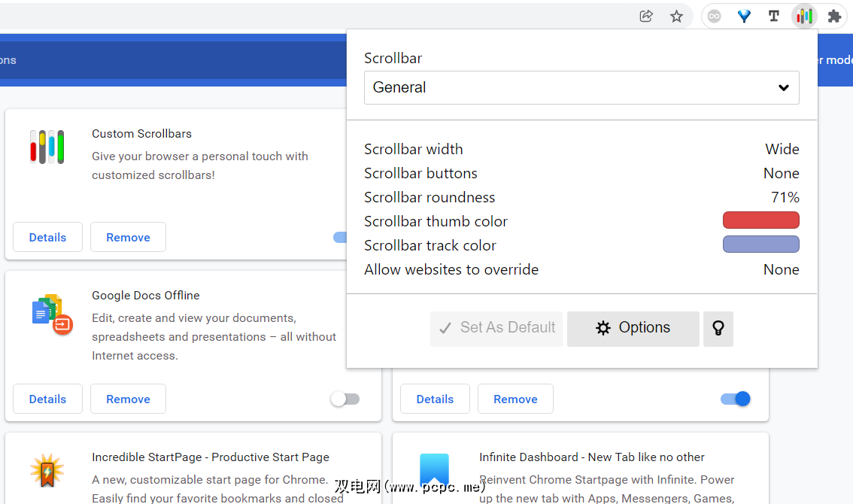The height and width of the screenshot is (504, 853).
Task: Click the lightbulb button in popup
Action: pos(718,328)
